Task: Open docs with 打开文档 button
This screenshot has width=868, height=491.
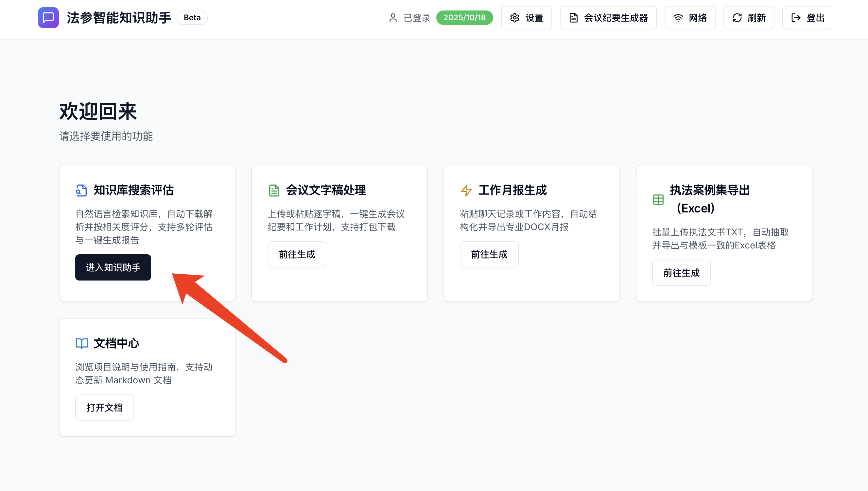Action: point(104,408)
